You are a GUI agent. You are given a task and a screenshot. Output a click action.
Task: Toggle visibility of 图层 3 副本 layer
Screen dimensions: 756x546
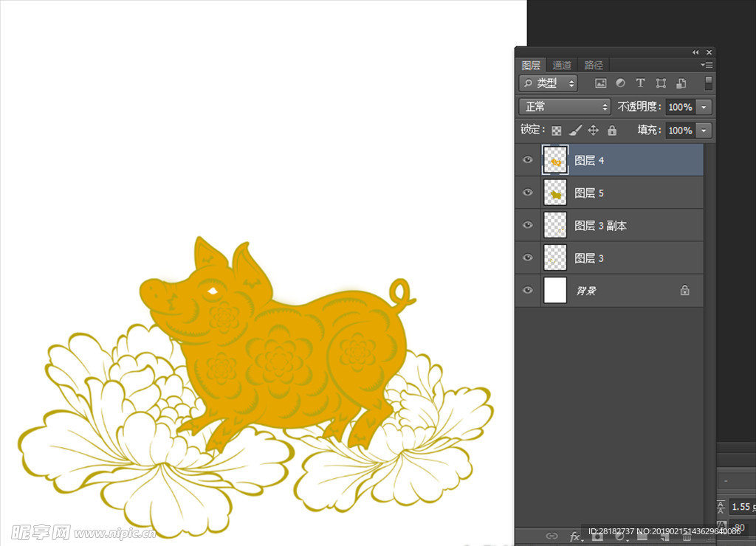tap(527, 225)
